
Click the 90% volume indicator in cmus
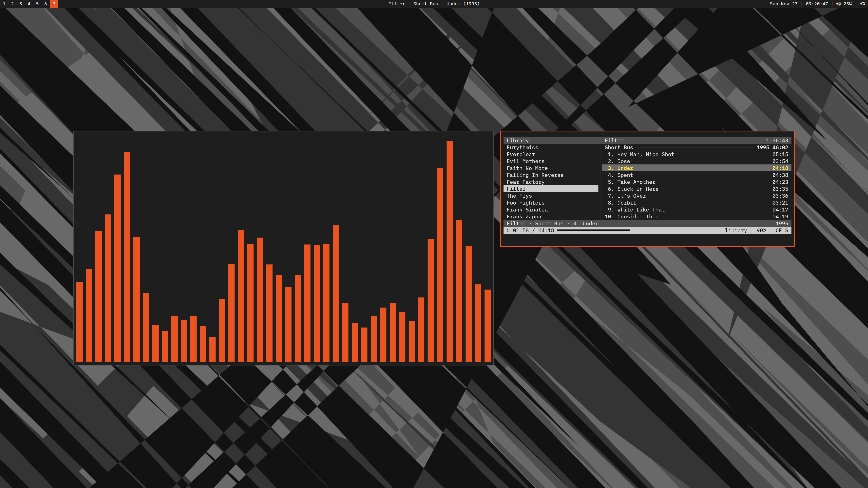761,230
